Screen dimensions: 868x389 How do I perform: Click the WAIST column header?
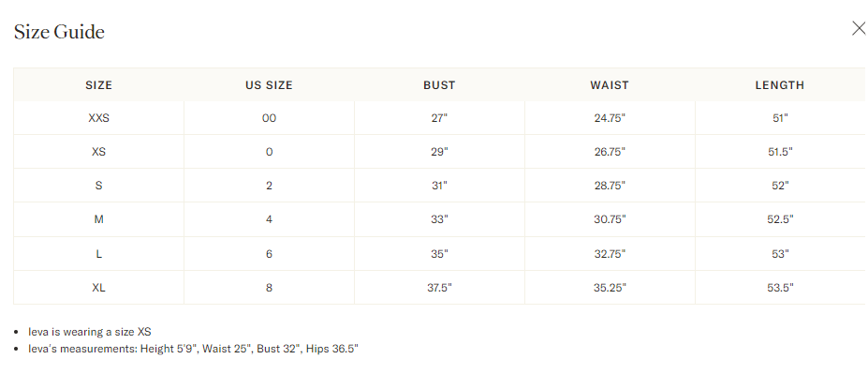tap(610, 85)
